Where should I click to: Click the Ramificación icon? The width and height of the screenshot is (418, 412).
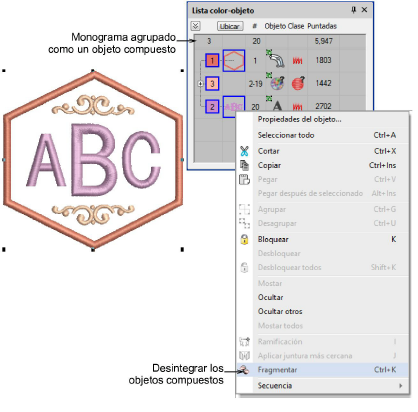tap(244, 342)
